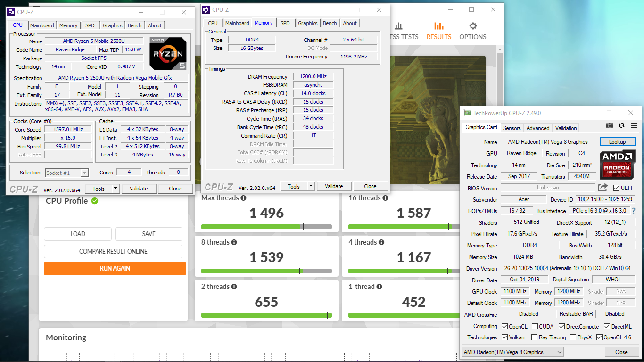Click Validate in the left CPU-Z window
Viewport: 644px width, 362px height.
(139, 189)
